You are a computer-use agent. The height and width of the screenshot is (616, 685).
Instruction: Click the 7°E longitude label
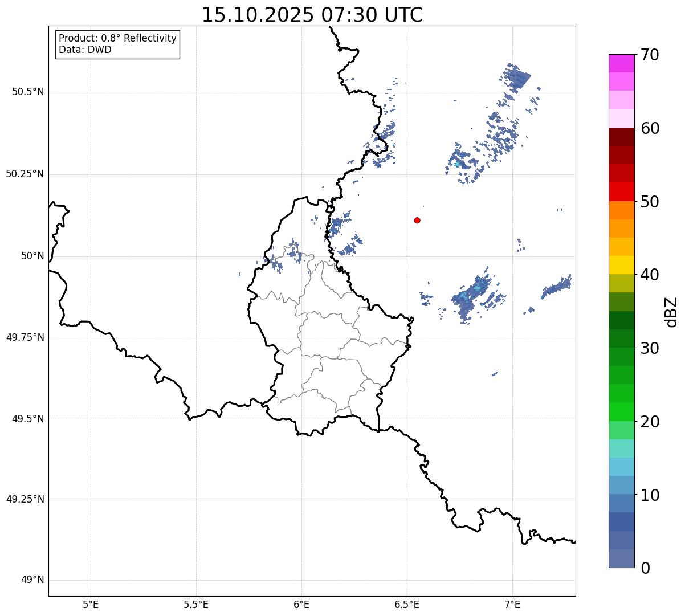click(x=512, y=605)
